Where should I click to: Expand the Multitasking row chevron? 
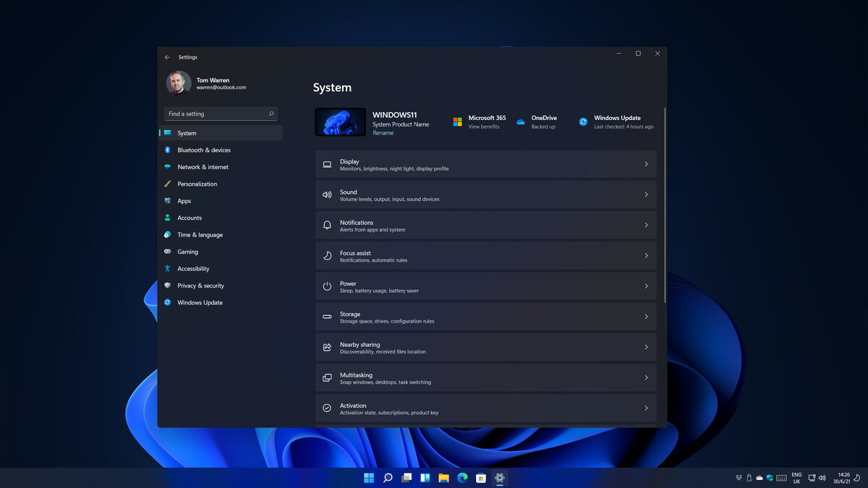tap(646, 377)
